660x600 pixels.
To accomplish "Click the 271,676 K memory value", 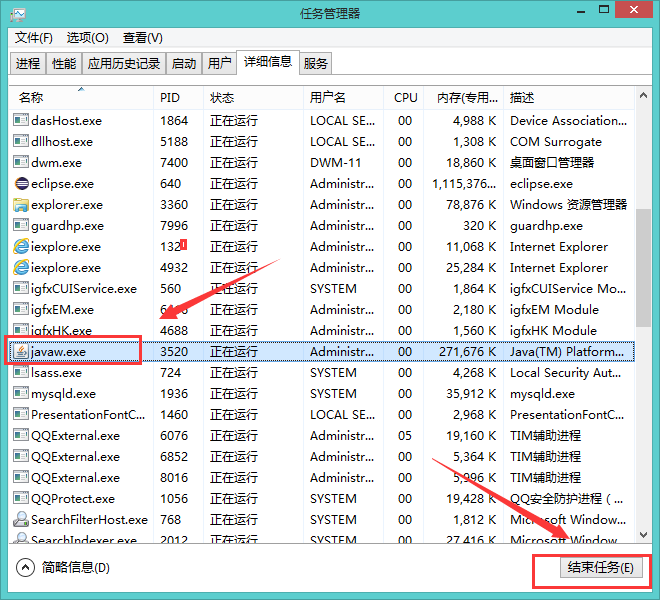I will (x=468, y=352).
